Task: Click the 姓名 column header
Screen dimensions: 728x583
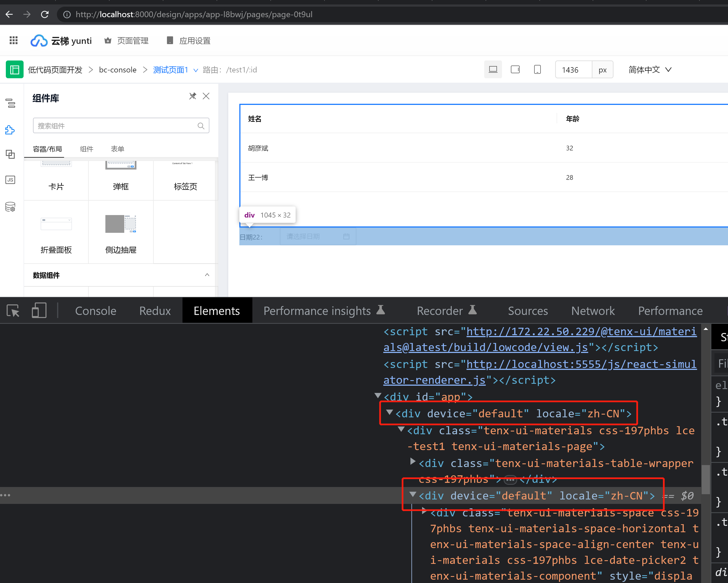Action: tap(255, 119)
